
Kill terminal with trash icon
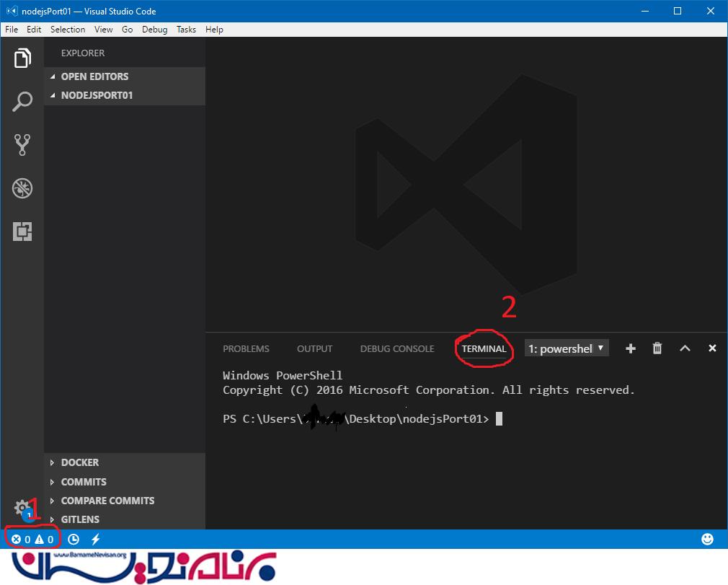tap(657, 348)
